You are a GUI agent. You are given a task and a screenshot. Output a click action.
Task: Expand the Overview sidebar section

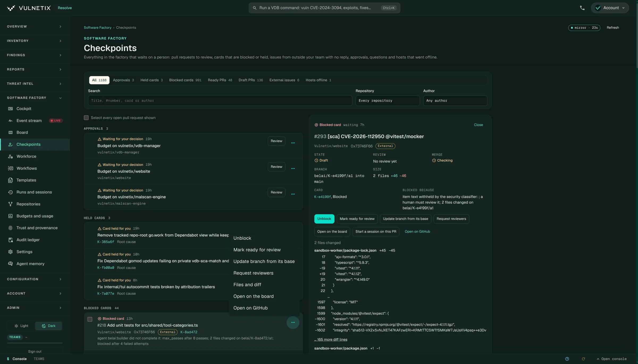click(35, 27)
